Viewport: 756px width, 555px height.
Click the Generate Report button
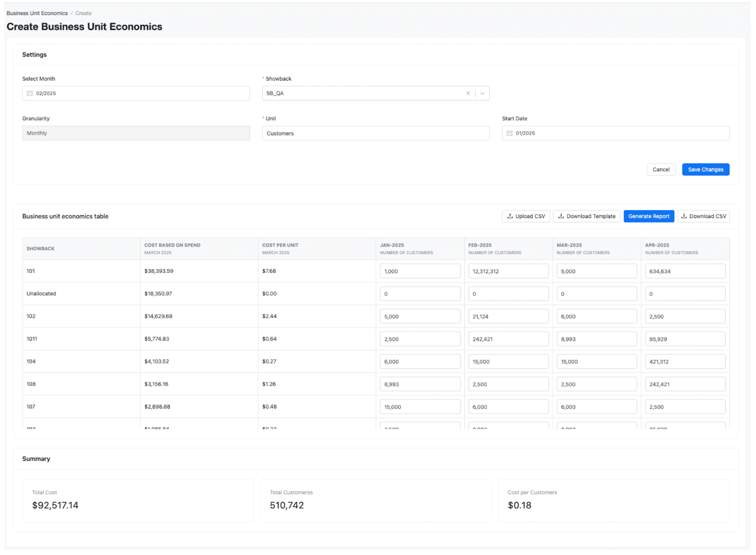coord(649,216)
